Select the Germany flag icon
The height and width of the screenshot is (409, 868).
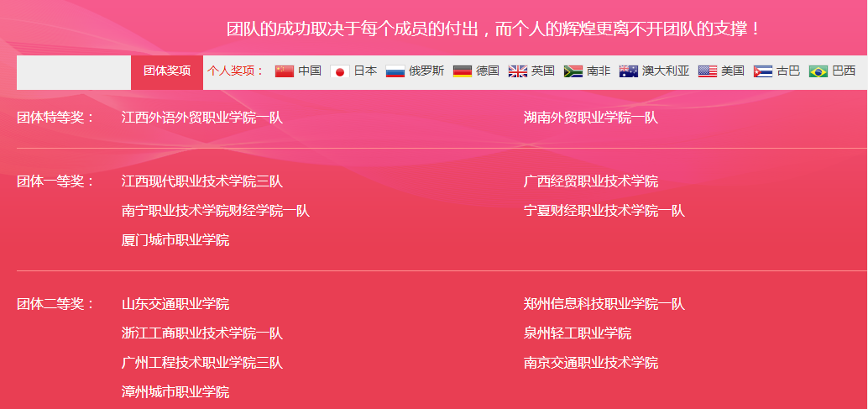(463, 71)
